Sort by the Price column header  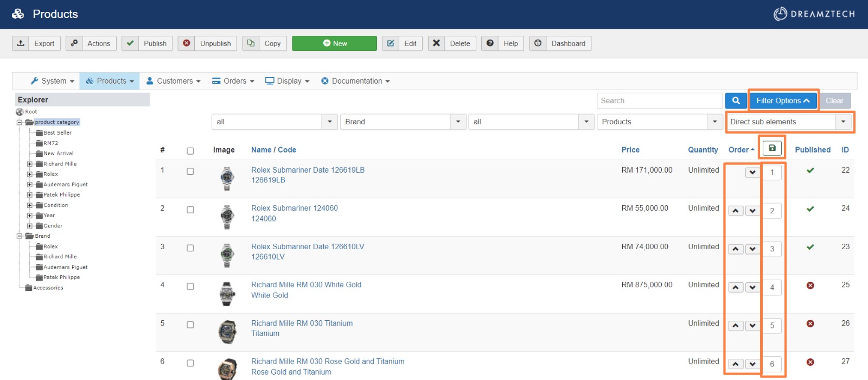click(630, 150)
